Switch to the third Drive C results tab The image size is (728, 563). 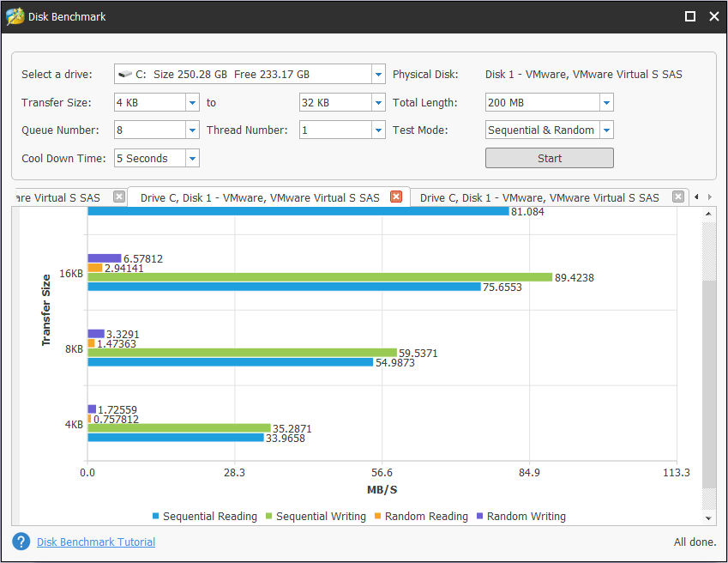pyautogui.click(x=539, y=197)
